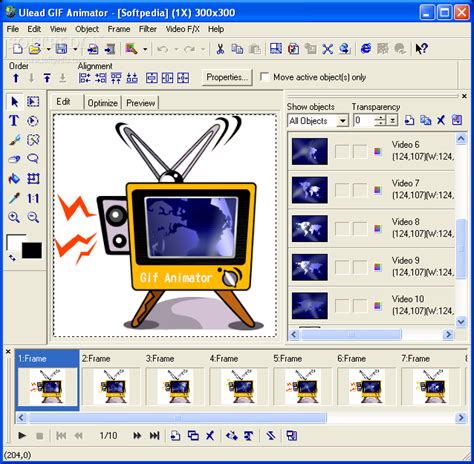Expand the Save button dropdown arrow
Viewport: 474px width, 464px height.
pyautogui.click(x=75, y=49)
